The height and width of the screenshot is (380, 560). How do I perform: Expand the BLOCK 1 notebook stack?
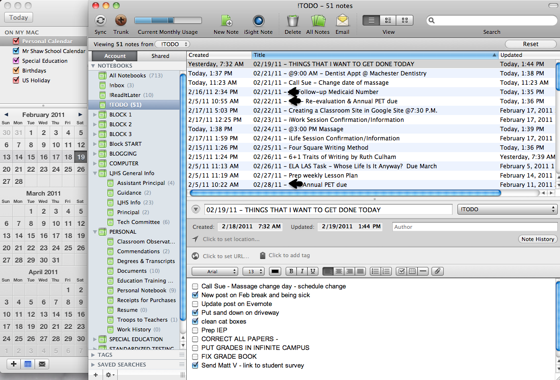(95, 115)
